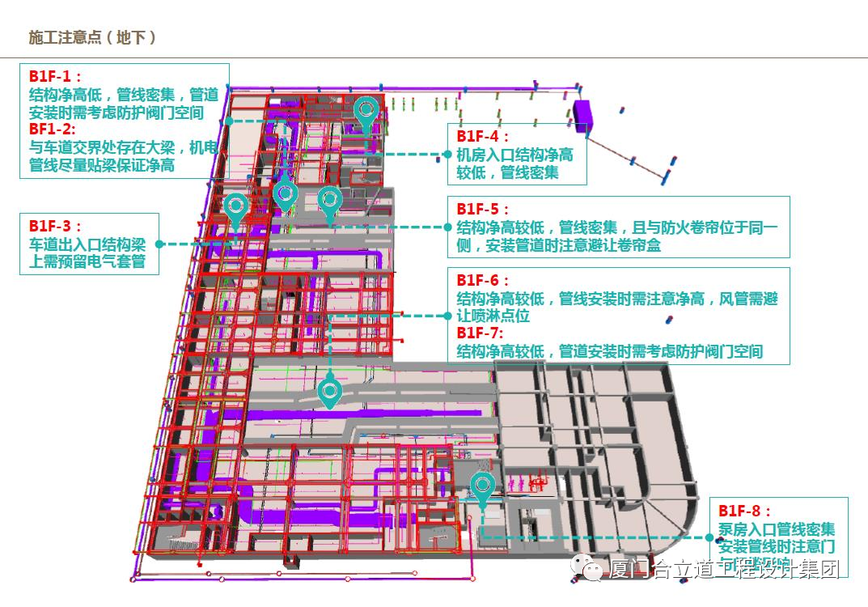Viewport: 868px width, 607px height.
Task: Click the B1F-8 pump room callout heading
Action: 744,511
